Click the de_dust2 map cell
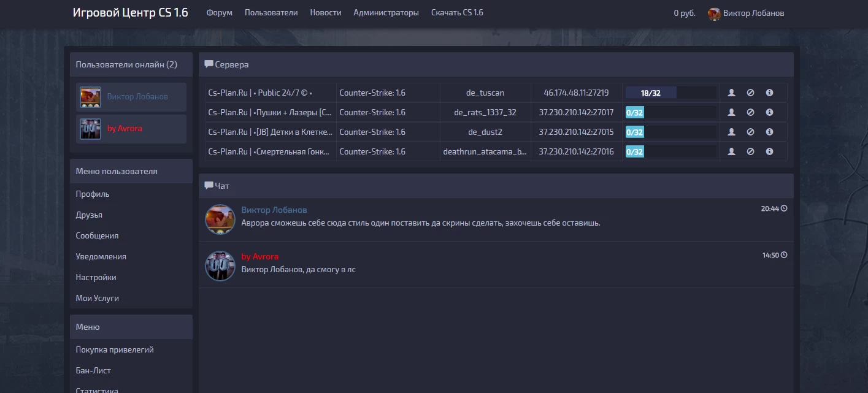The width and height of the screenshot is (868, 393). (x=485, y=132)
